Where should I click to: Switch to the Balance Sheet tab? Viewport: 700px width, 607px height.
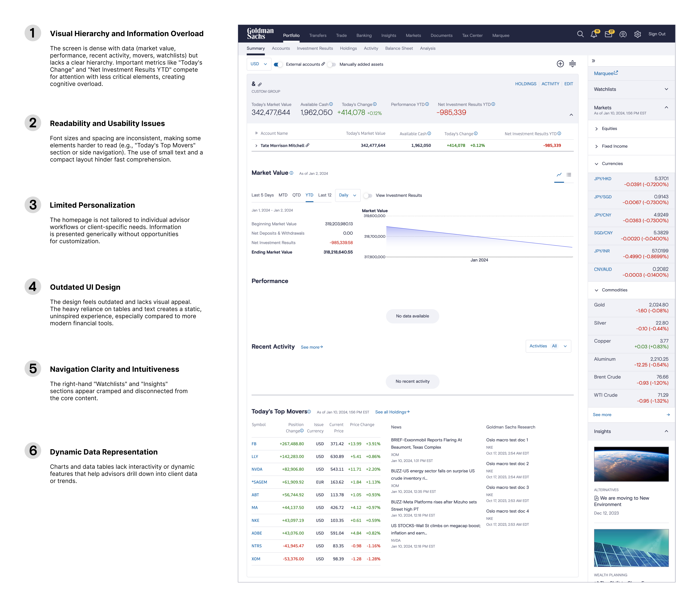[x=399, y=48]
